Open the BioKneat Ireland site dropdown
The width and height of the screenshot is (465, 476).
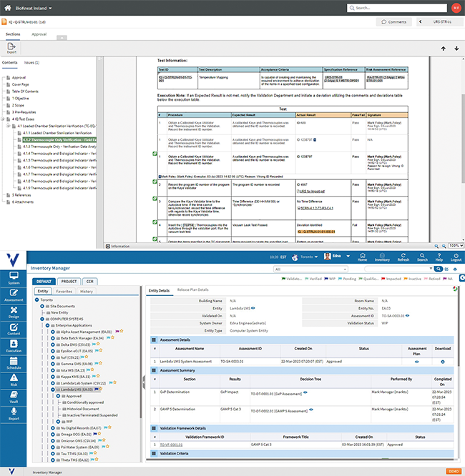tap(34, 8)
